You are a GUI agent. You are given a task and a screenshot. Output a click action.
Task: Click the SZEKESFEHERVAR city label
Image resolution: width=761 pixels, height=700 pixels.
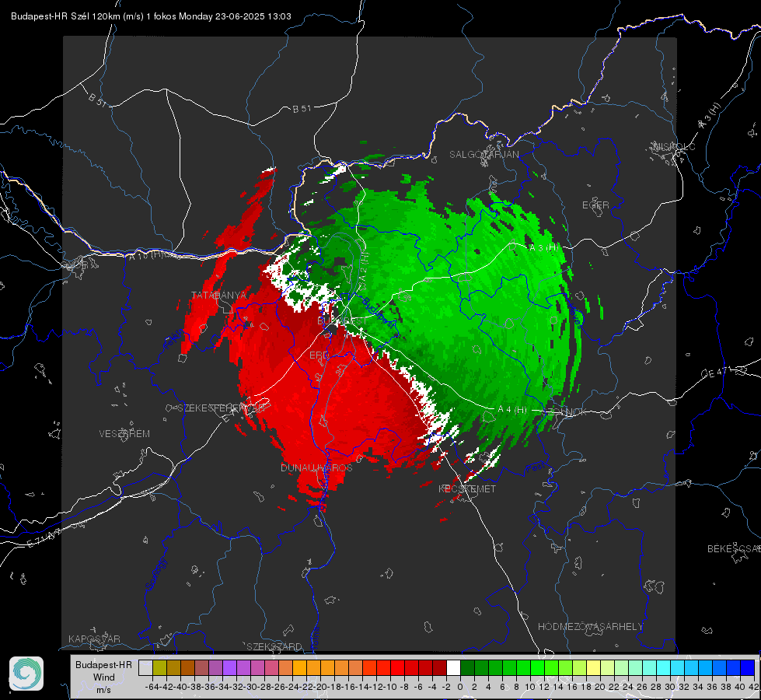[x=222, y=408]
